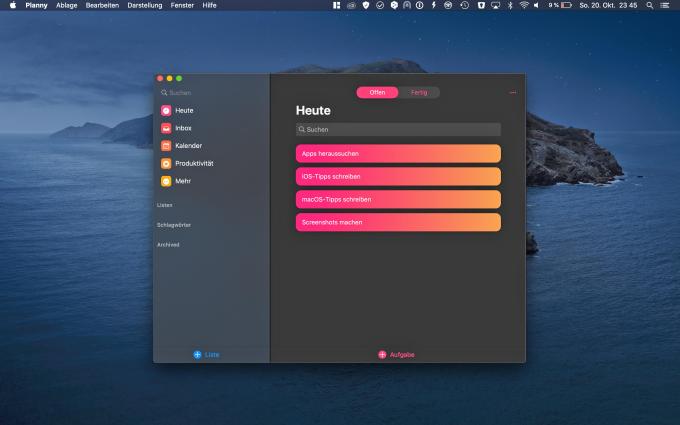Click the Kalender label in sidebar
Viewport: 680px width, 425px height.
(189, 146)
